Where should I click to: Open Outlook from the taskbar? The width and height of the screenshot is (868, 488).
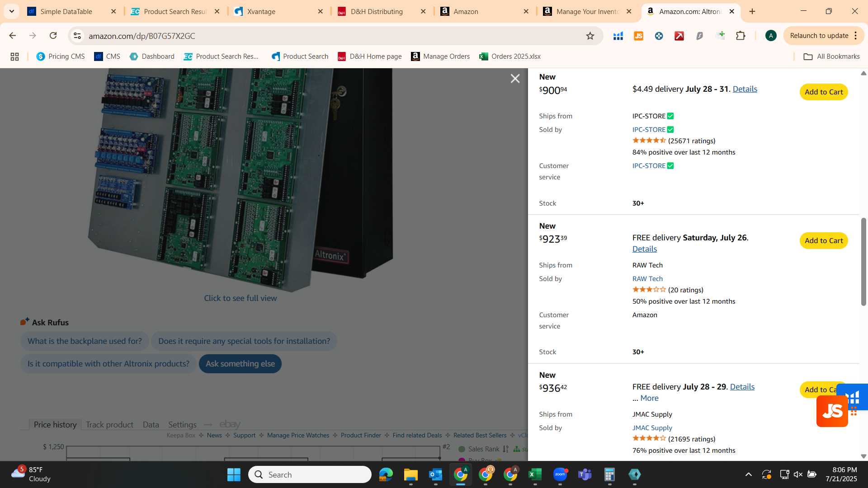[x=435, y=474]
